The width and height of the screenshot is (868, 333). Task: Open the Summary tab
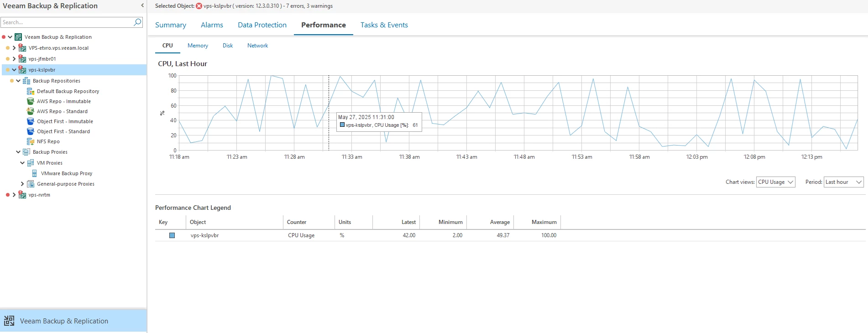click(171, 25)
